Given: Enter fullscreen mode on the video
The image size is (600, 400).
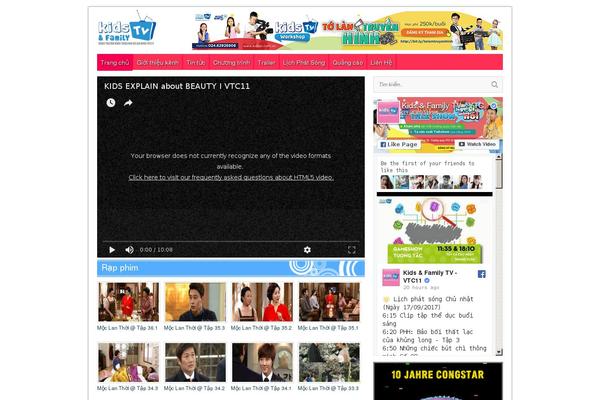Looking at the screenshot, I should pyautogui.click(x=352, y=250).
